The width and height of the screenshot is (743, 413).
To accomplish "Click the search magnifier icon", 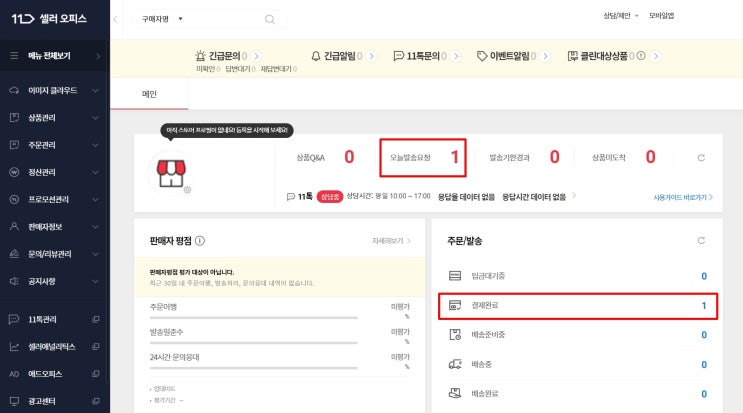I will (x=270, y=19).
